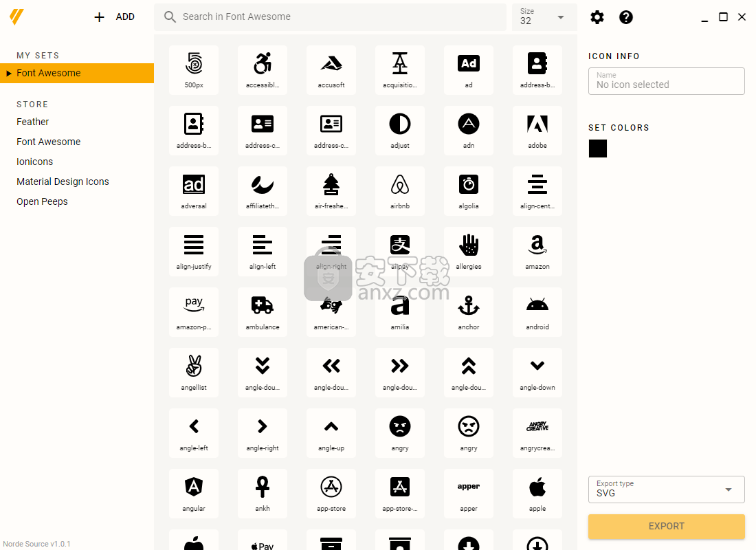Choose the angle-right icon
The width and height of the screenshot is (756, 550).
(x=263, y=432)
